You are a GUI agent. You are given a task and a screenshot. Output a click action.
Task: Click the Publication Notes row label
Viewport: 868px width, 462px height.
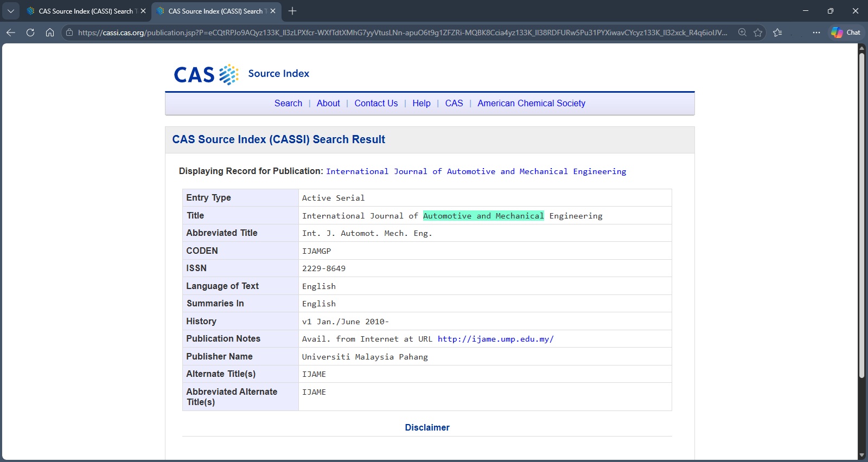pyautogui.click(x=224, y=338)
